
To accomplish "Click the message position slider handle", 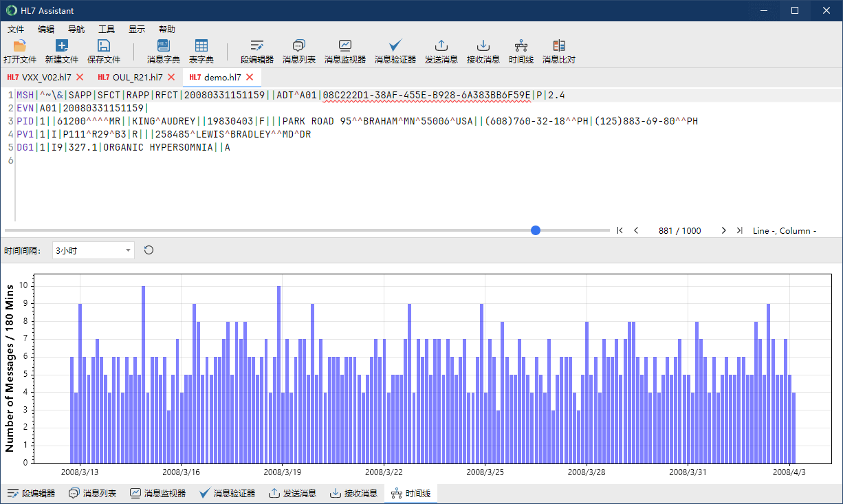I will coord(536,231).
